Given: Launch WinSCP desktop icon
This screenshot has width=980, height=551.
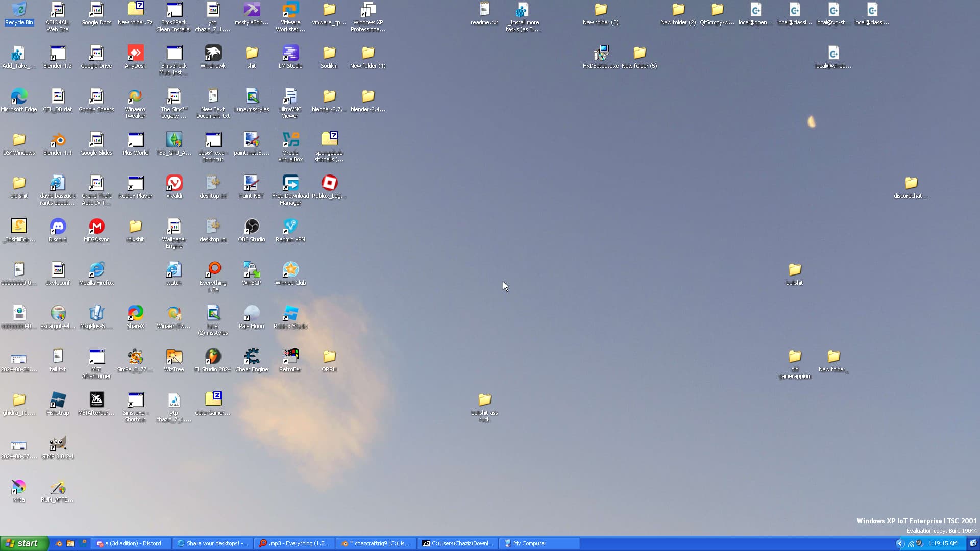Looking at the screenshot, I should [252, 274].
